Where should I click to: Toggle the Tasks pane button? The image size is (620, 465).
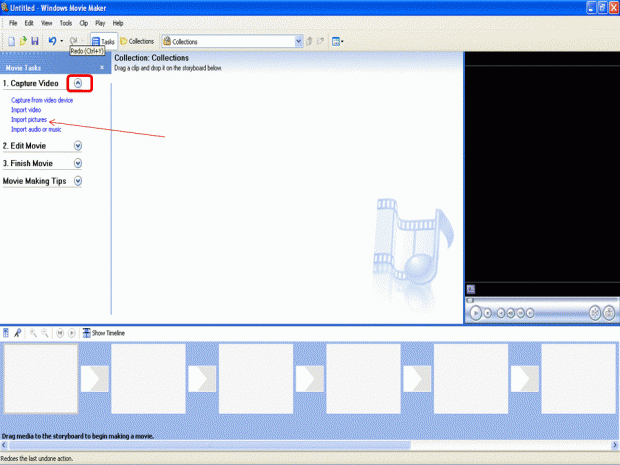pos(104,41)
